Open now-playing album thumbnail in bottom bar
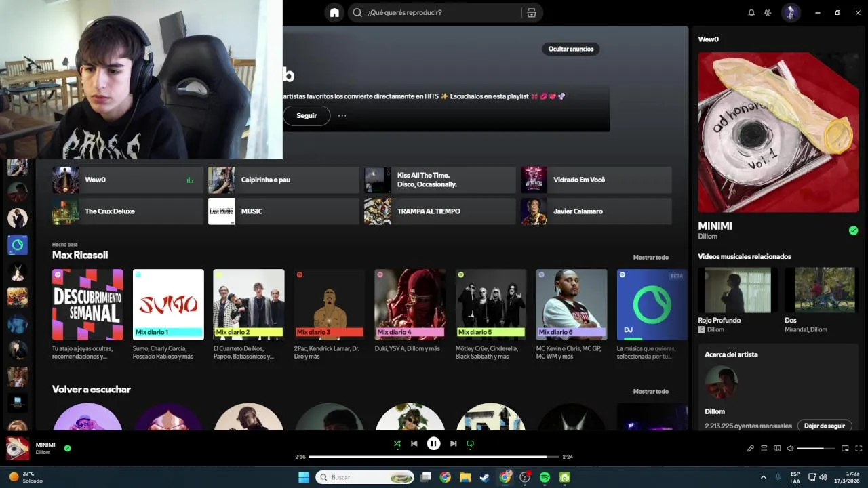Screen dimensions: 868x488 click(x=18, y=448)
